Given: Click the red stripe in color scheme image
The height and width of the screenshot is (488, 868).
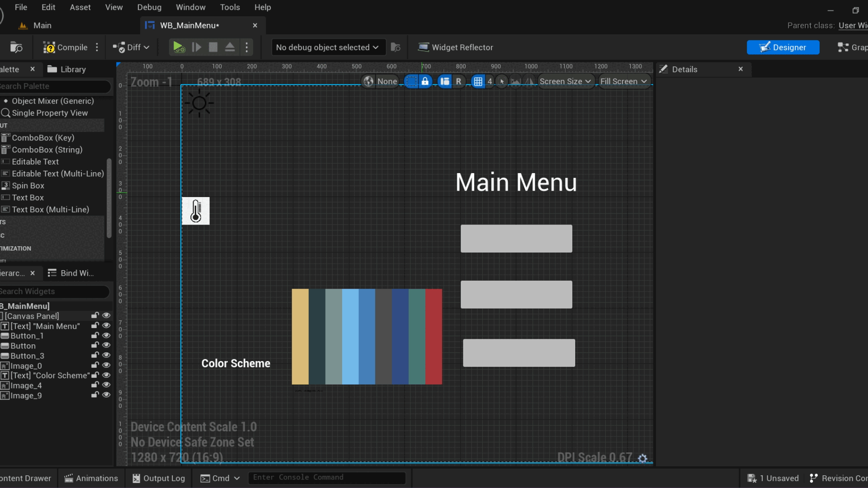Looking at the screenshot, I should click(x=434, y=337).
